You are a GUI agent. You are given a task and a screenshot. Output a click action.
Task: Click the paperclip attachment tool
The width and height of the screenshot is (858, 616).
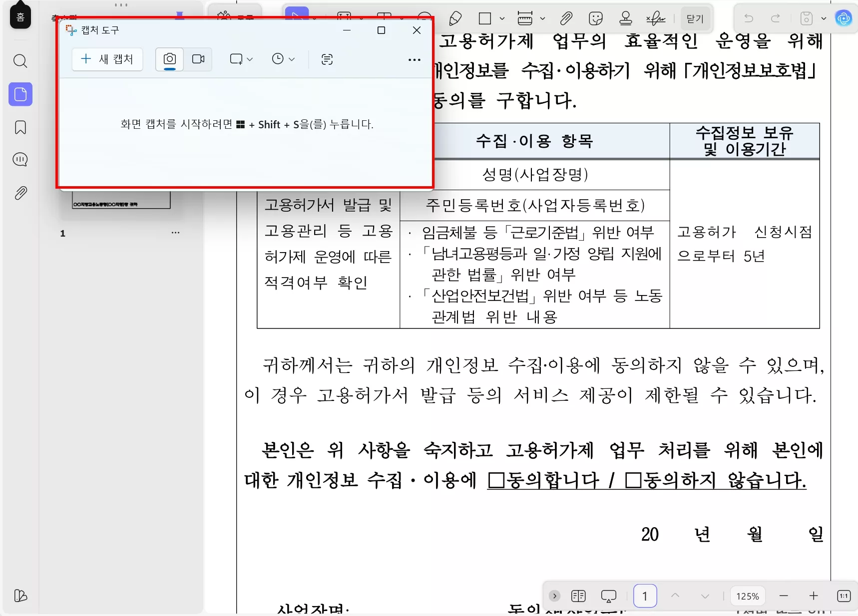(x=566, y=18)
